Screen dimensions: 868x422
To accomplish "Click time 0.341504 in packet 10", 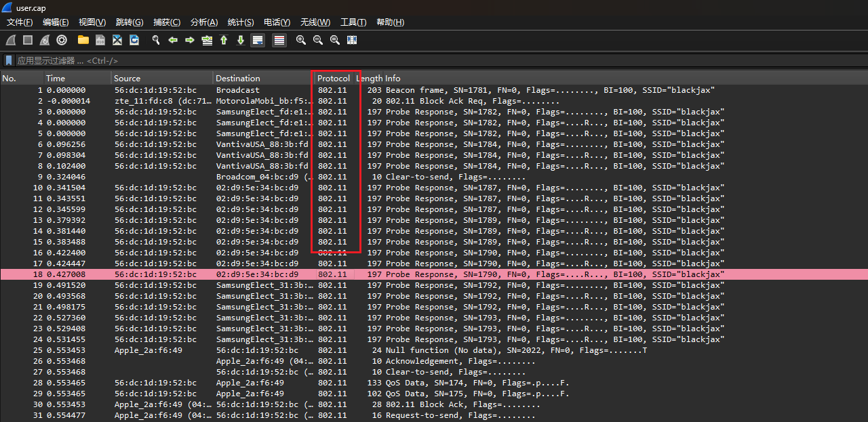I will pyautogui.click(x=66, y=188).
